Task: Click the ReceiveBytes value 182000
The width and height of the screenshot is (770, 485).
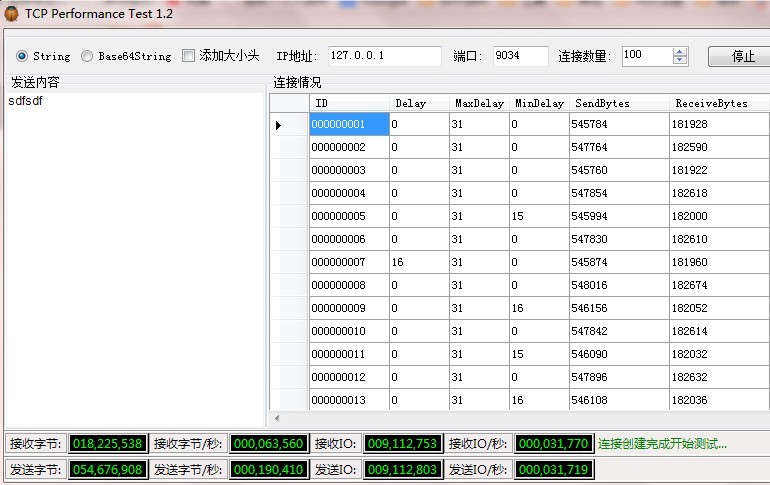Action: (x=719, y=216)
